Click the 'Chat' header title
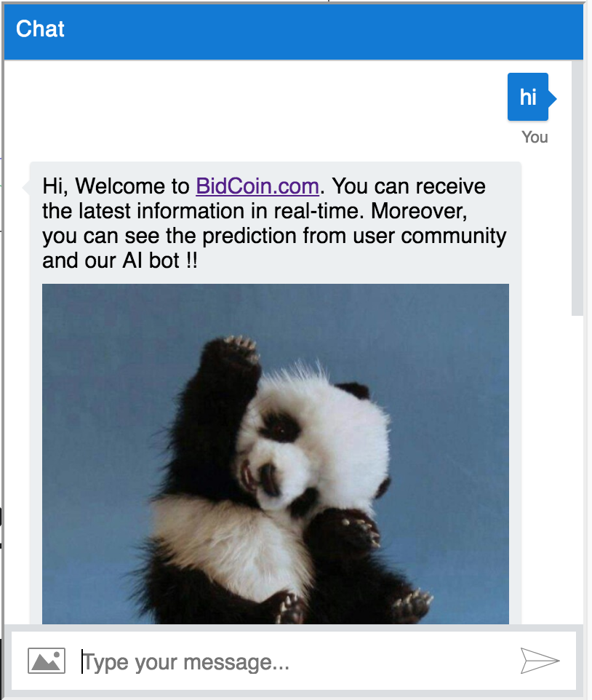This screenshot has width=592, height=700. [x=40, y=29]
